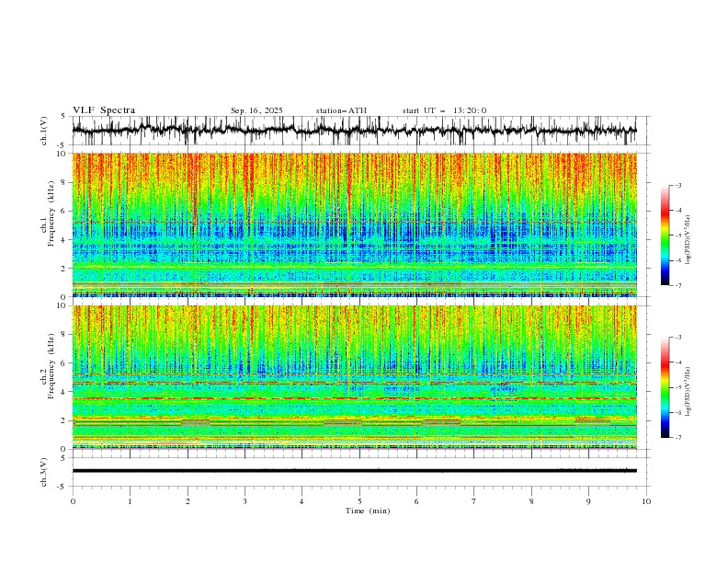The height and width of the screenshot is (563, 728).
Task: Click the ch.1 'Frequency (kHz)' axis label
Action: pyautogui.click(x=51, y=213)
